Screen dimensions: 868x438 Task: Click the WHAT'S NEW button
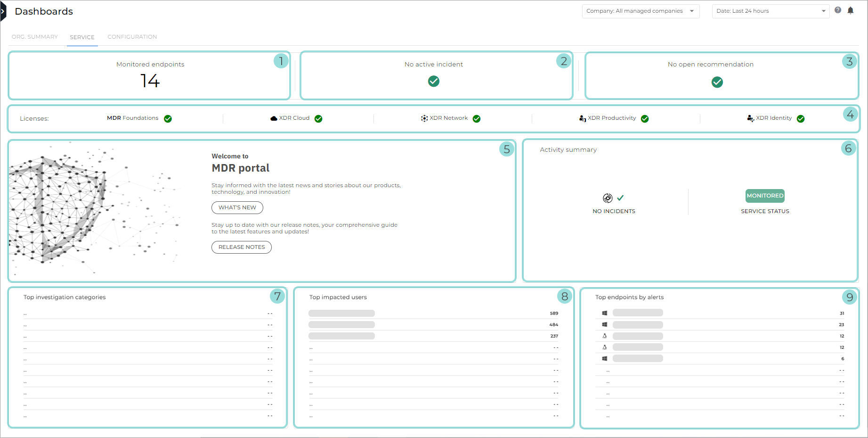click(237, 207)
